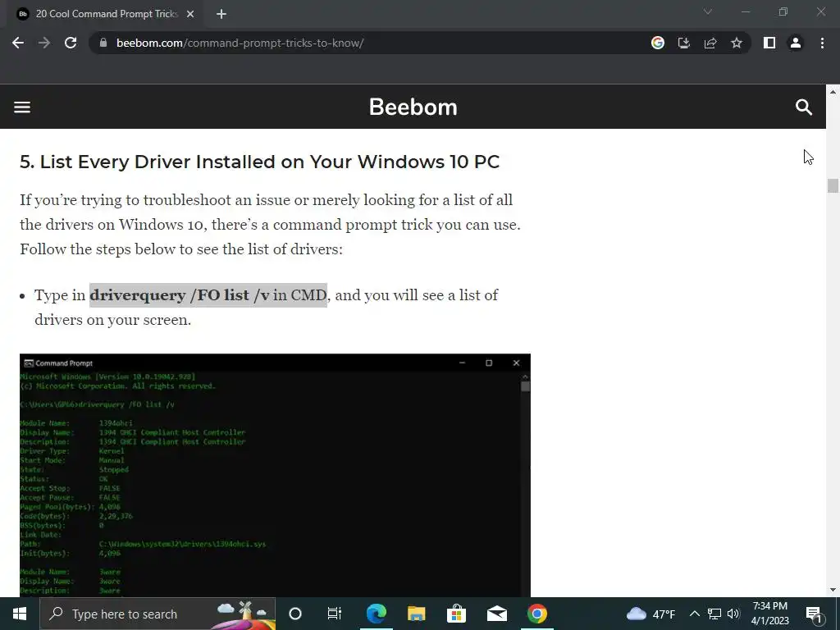Open File Explorer from taskbar
The width and height of the screenshot is (840, 630).
416,614
